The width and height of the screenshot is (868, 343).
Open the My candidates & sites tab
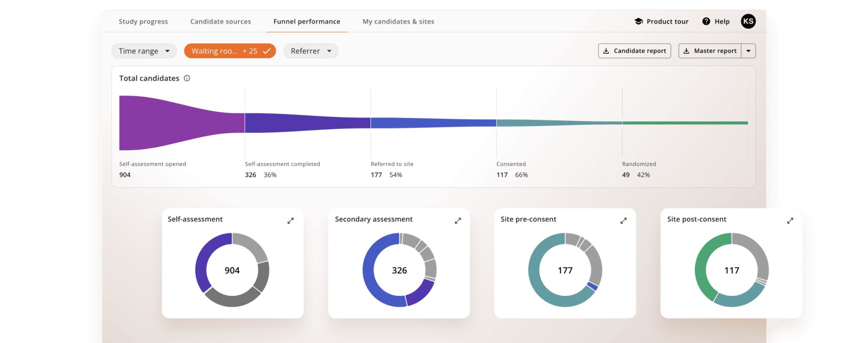[398, 22]
